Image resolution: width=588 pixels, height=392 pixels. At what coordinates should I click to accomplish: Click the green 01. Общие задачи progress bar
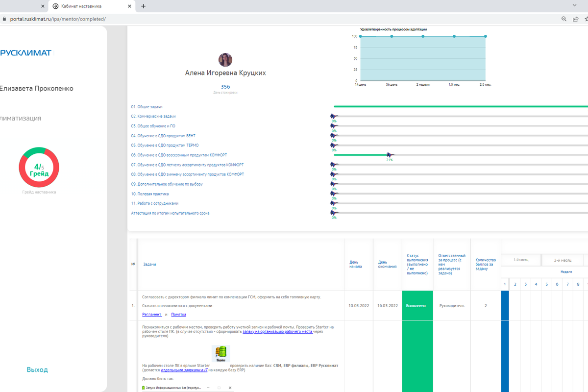pos(461,106)
